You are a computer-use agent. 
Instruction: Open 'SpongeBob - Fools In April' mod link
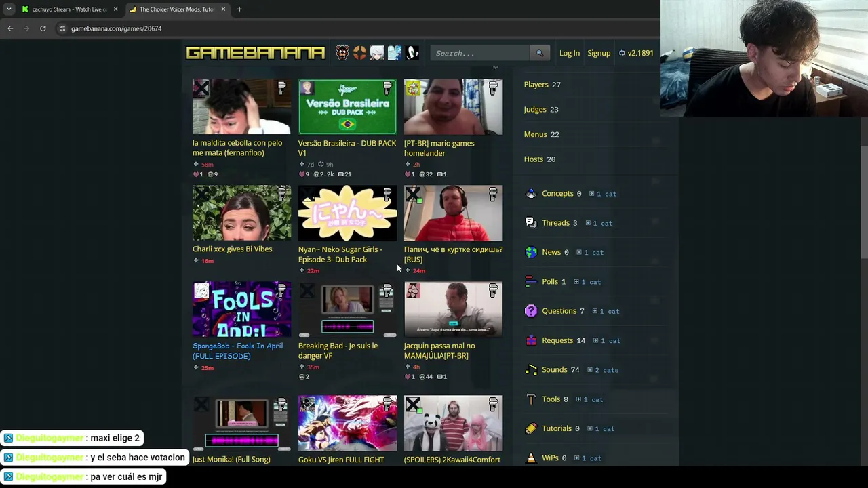point(237,350)
